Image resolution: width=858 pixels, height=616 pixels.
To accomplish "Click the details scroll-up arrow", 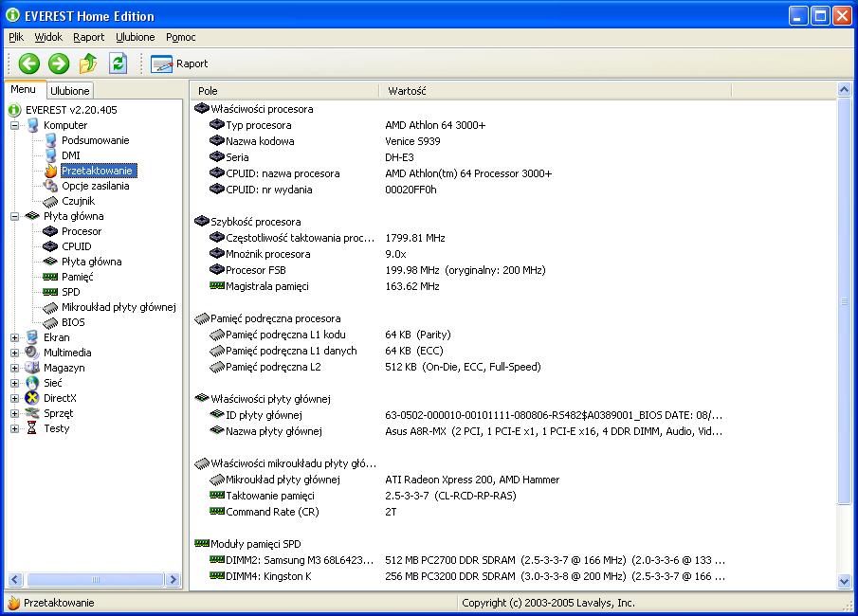I will pyautogui.click(x=845, y=89).
